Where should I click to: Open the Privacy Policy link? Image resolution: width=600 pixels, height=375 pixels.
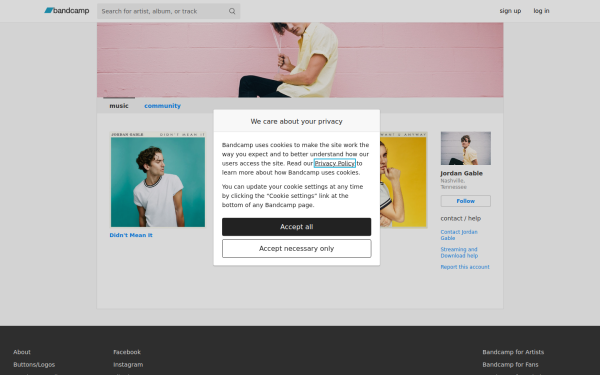click(x=335, y=163)
